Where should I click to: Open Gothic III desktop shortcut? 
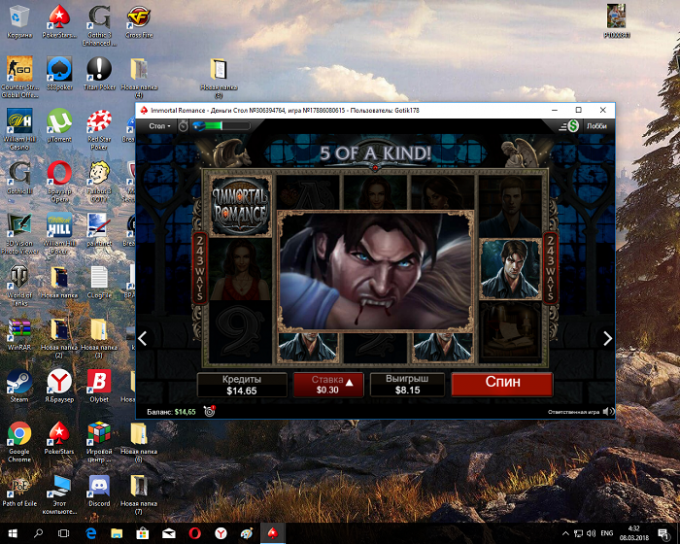(20, 178)
